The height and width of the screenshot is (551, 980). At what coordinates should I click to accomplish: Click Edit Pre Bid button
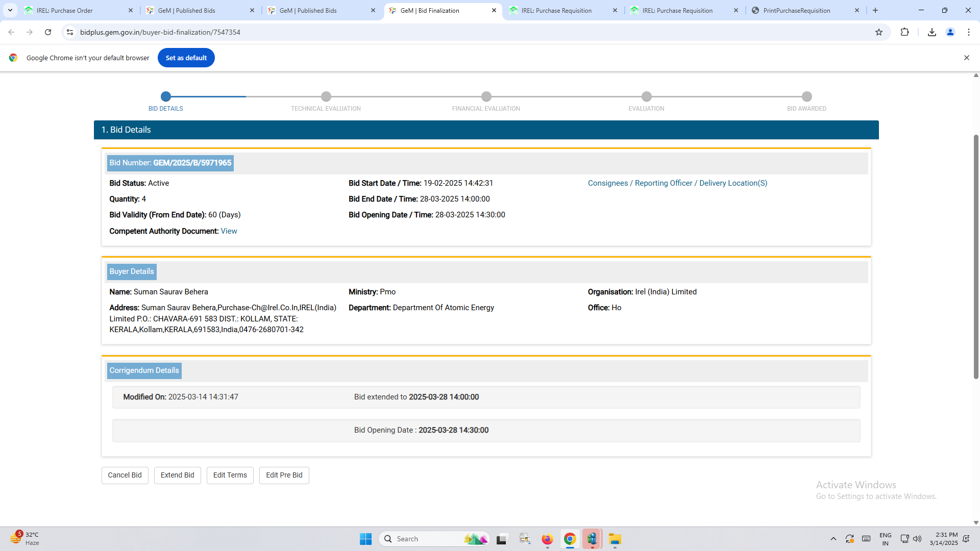284,475
